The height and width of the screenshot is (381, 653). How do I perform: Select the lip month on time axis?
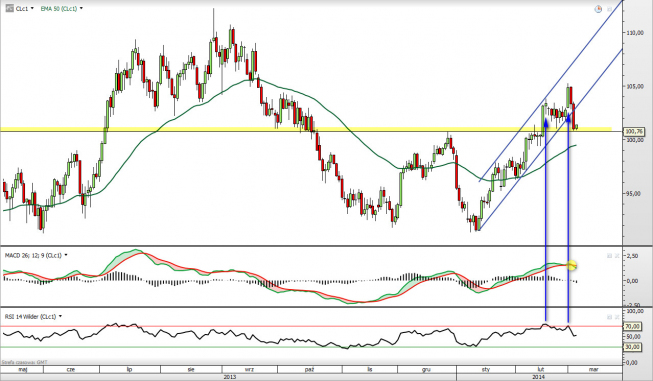tap(130, 369)
